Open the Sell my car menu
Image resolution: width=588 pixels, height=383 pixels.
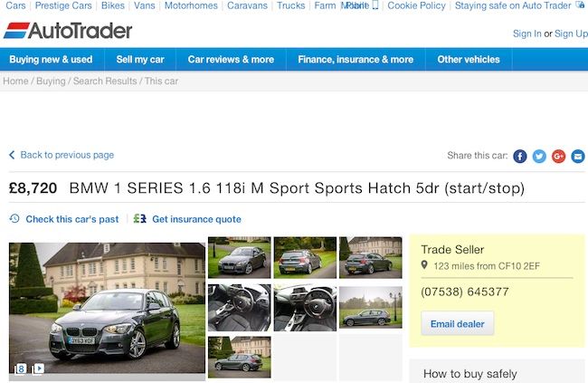[140, 60]
